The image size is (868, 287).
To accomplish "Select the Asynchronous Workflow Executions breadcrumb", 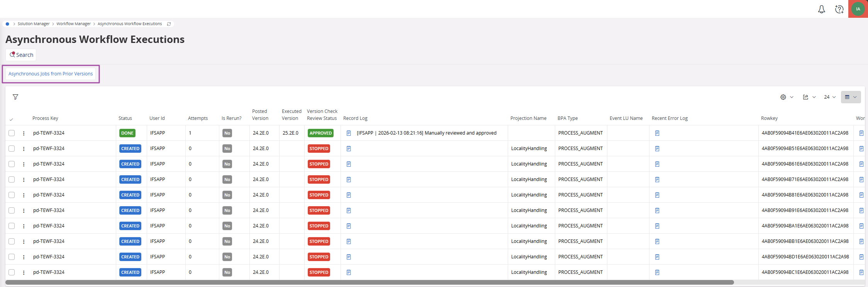I will (x=130, y=24).
